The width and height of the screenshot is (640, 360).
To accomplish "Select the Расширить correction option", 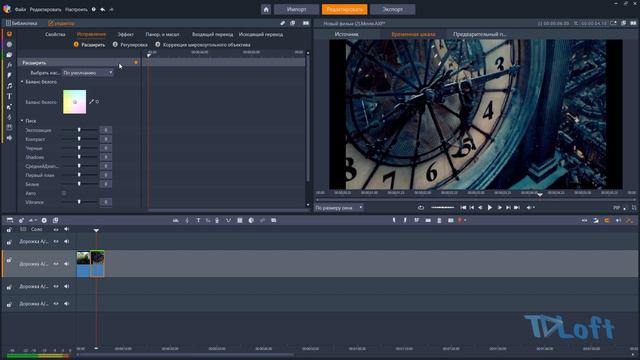I will (x=89, y=44).
